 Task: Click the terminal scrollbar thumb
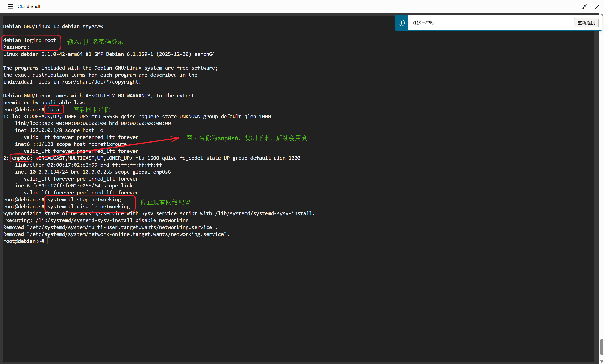tap(601, 347)
